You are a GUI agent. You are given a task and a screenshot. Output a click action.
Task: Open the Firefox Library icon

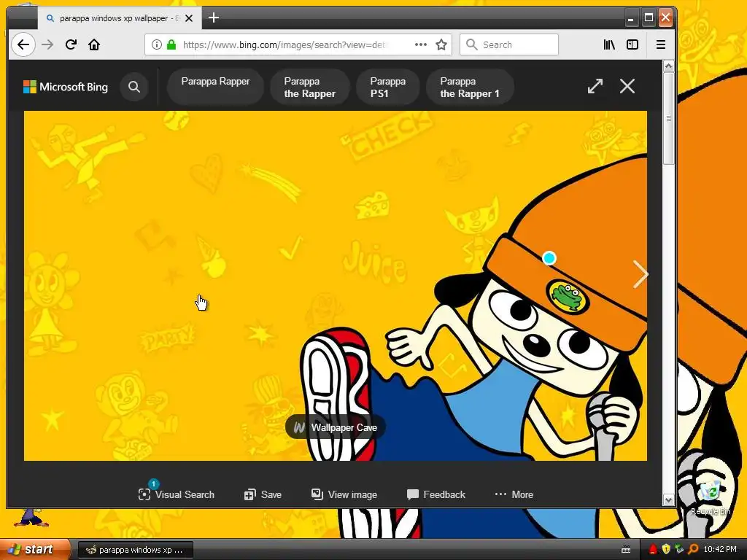[609, 44]
